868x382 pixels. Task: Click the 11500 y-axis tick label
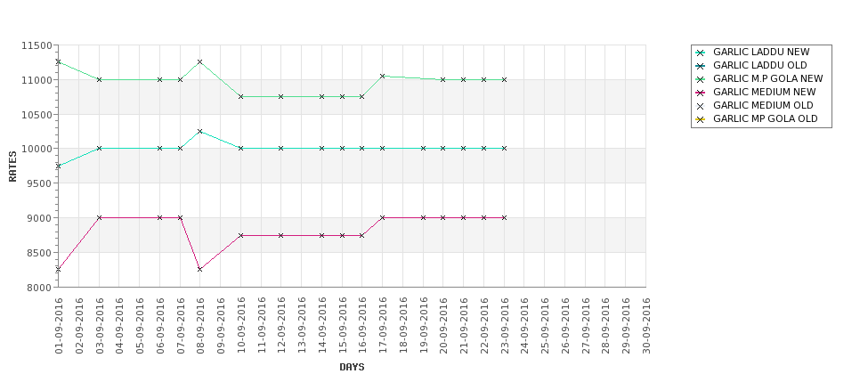click(x=37, y=45)
